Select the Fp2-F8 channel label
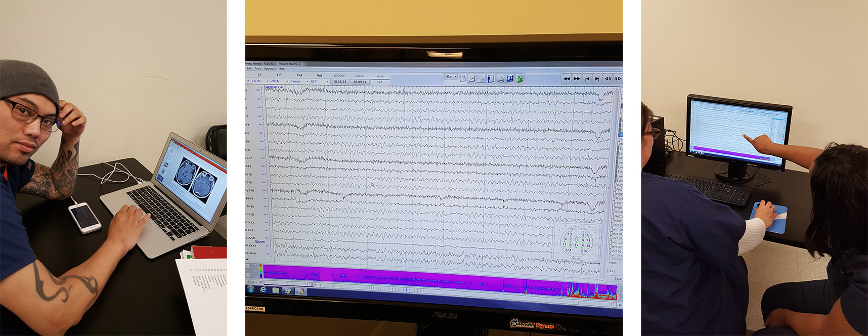Screen dimensions: 868x336 (250, 190)
